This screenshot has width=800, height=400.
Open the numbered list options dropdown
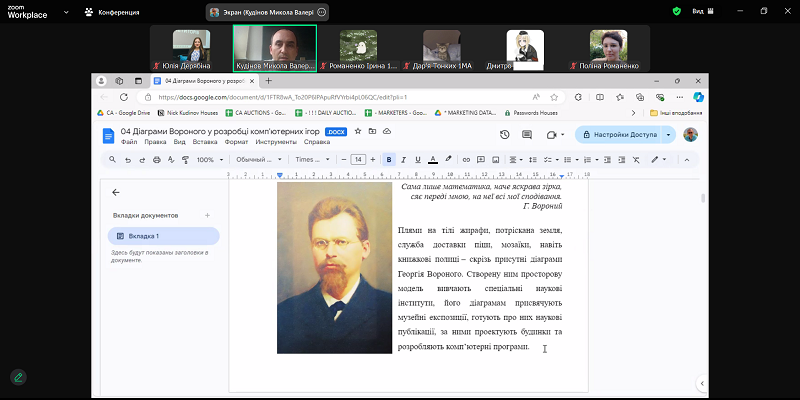590,160
